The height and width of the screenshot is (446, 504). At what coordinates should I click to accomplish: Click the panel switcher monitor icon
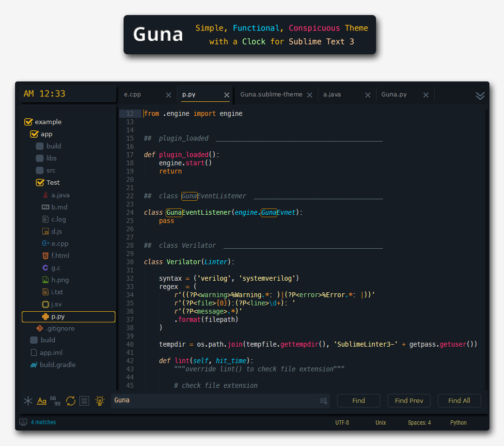[23, 422]
